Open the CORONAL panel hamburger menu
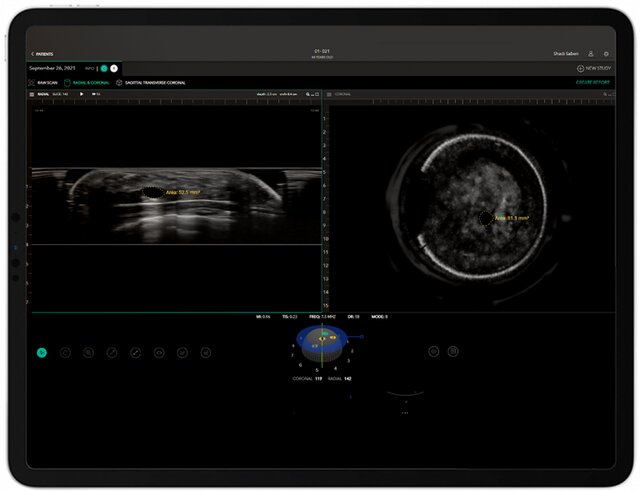This screenshot has width=640, height=491. (330, 93)
